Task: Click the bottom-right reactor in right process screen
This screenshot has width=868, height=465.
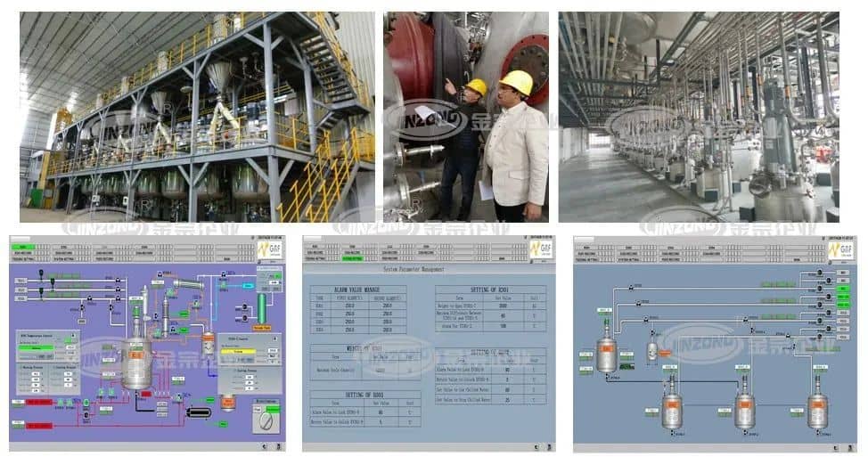Action: 817,409
